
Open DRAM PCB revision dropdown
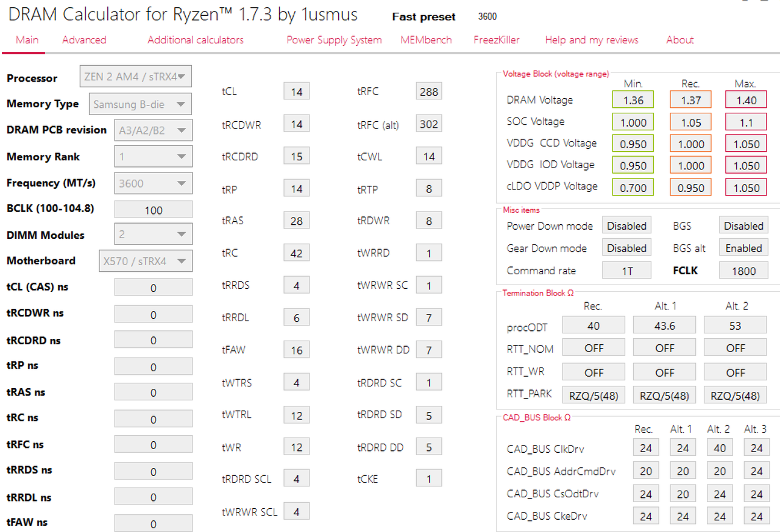coord(154,130)
